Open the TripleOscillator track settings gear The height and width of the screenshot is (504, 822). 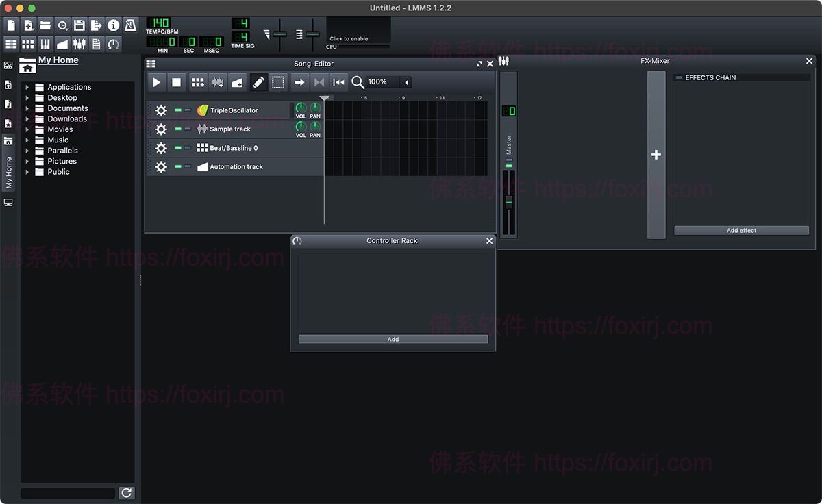coord(161,110)
